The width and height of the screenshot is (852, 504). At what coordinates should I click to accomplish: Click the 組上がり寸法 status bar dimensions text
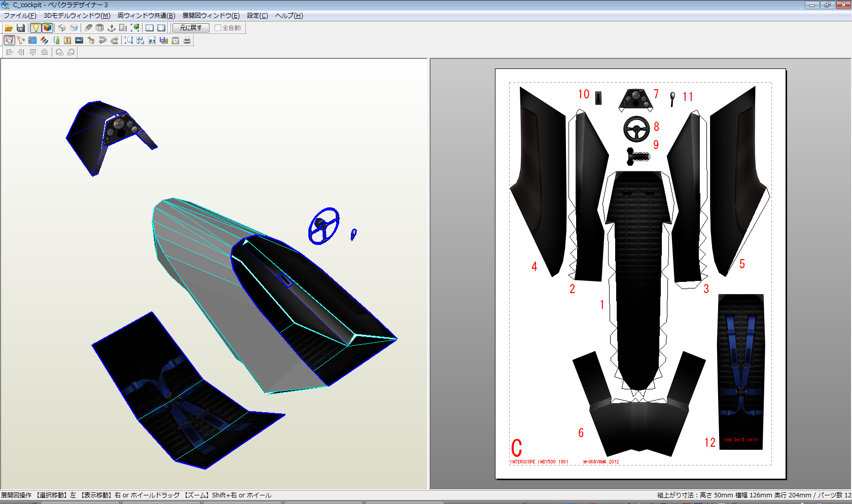point(754,495)
